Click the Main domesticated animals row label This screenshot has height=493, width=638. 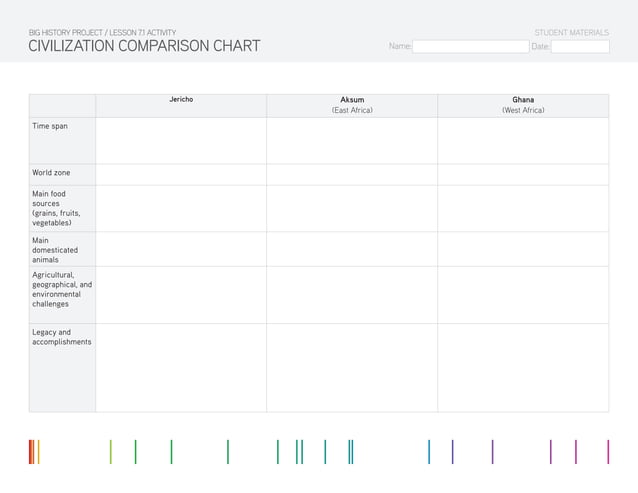click(x=55, y=249)
